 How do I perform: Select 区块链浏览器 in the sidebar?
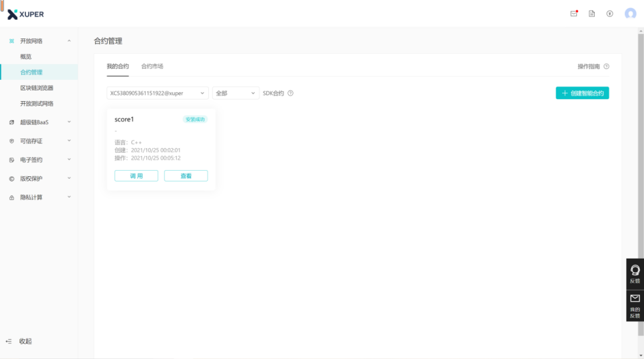pyautogui.click(x=37, y=88)
